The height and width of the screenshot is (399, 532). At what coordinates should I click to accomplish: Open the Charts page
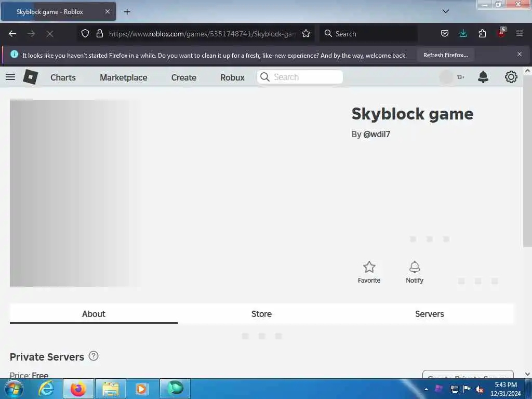coord(63,77)
